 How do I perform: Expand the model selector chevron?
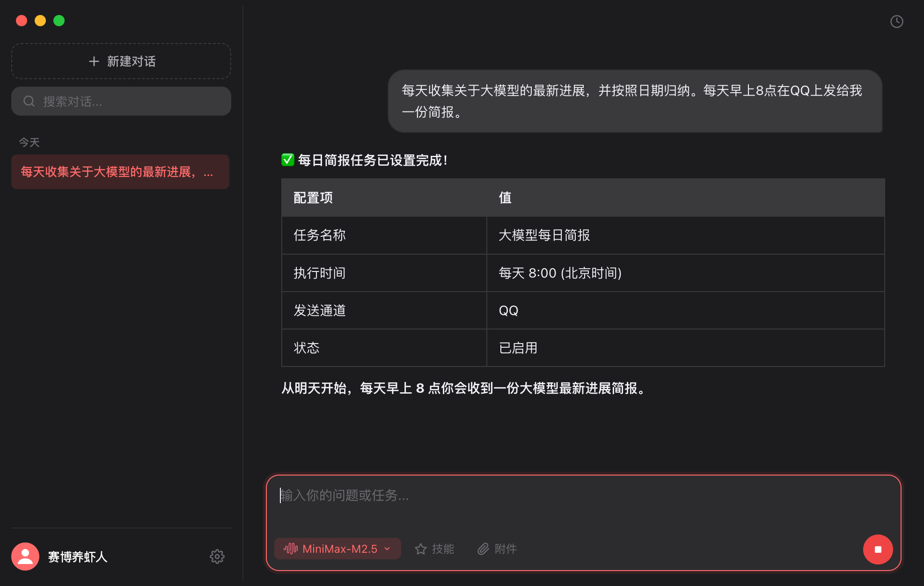point(387,549)
